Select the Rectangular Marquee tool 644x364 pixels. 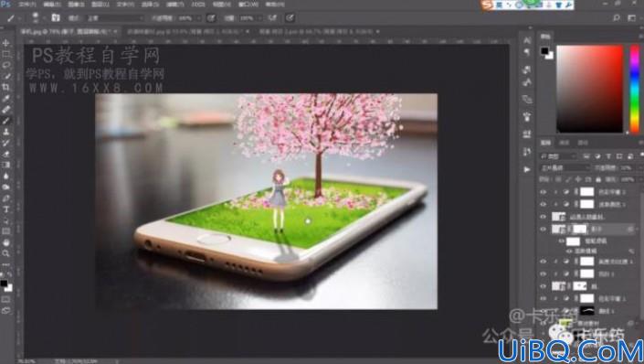tap(5, 54)
